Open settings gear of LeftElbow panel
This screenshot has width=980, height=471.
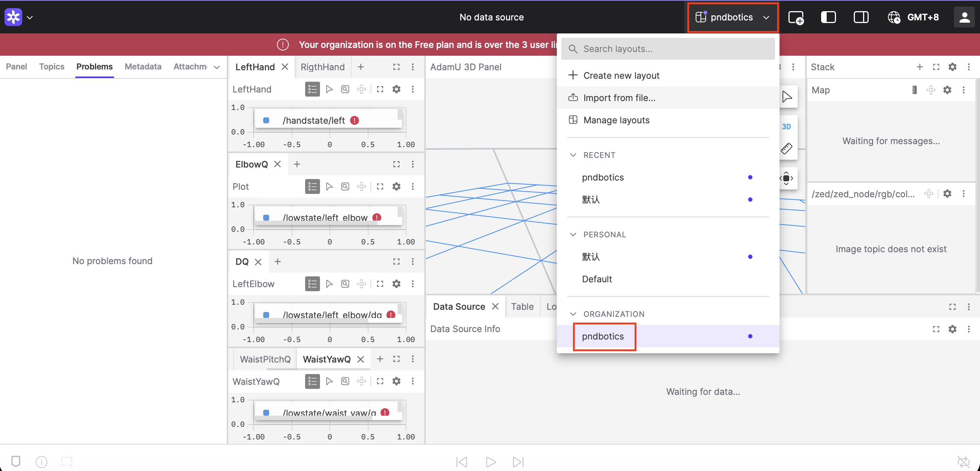click(x=396, y=284)
